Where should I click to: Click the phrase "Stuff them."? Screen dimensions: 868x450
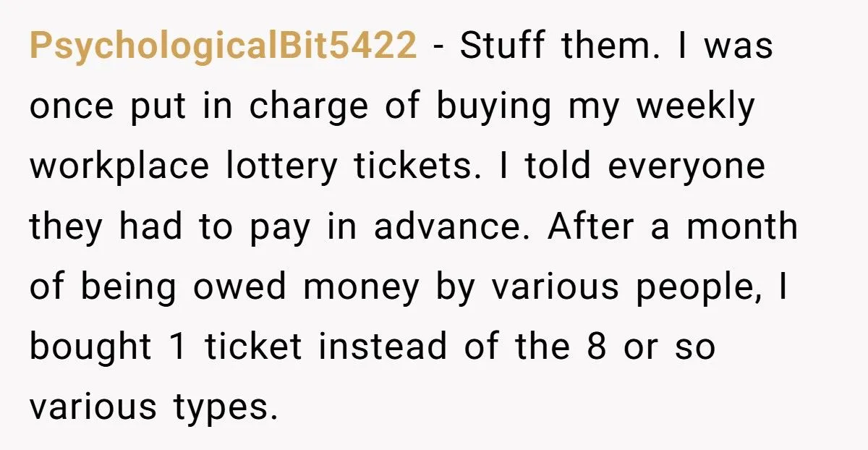556,46
